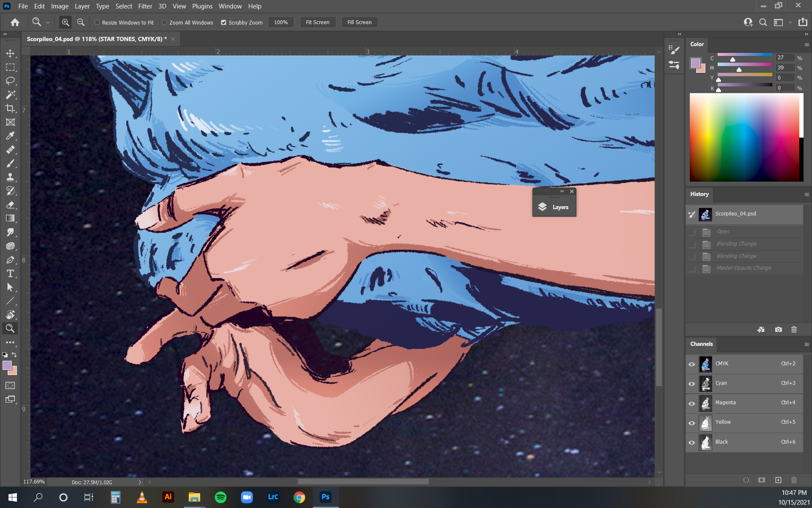Select the Rectangular Marquee tool
This screenshot has height=508, width=812.
10,67
